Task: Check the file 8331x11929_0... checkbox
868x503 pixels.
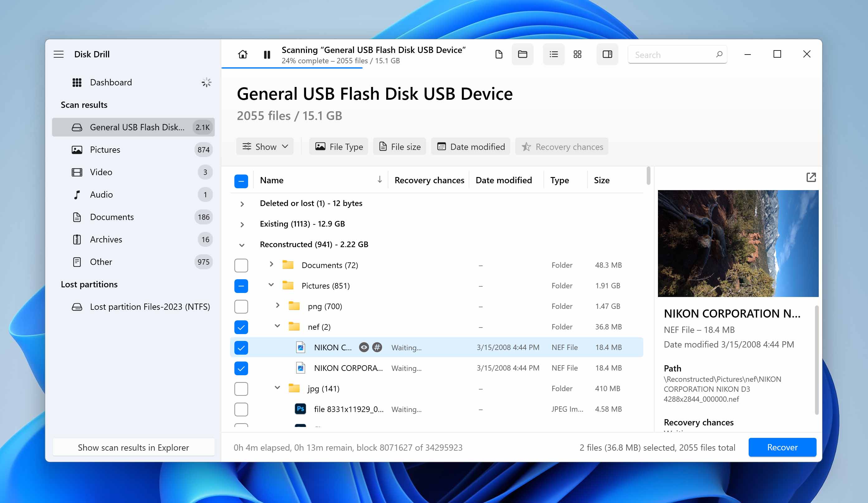Action: pyautogui.click(x=241, y=409)
